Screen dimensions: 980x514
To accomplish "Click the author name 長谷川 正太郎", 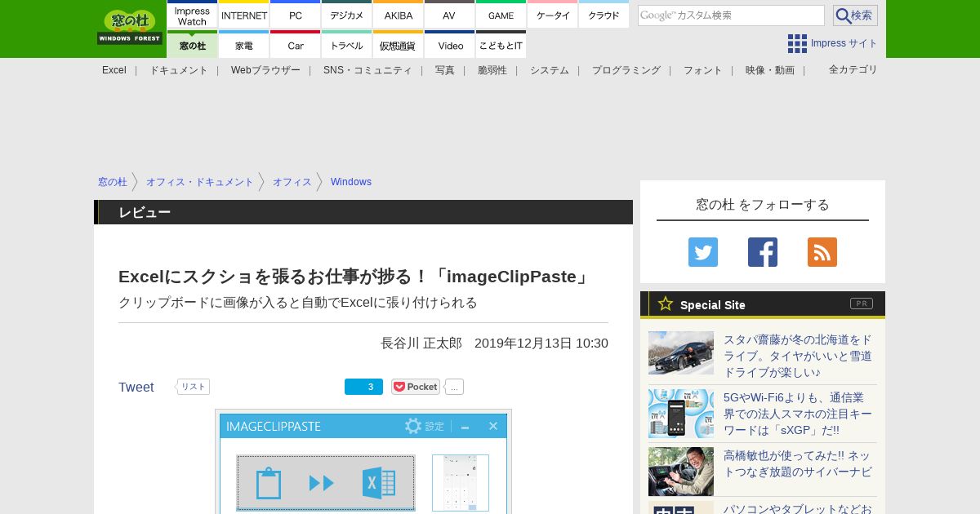I will click(421, 343).
